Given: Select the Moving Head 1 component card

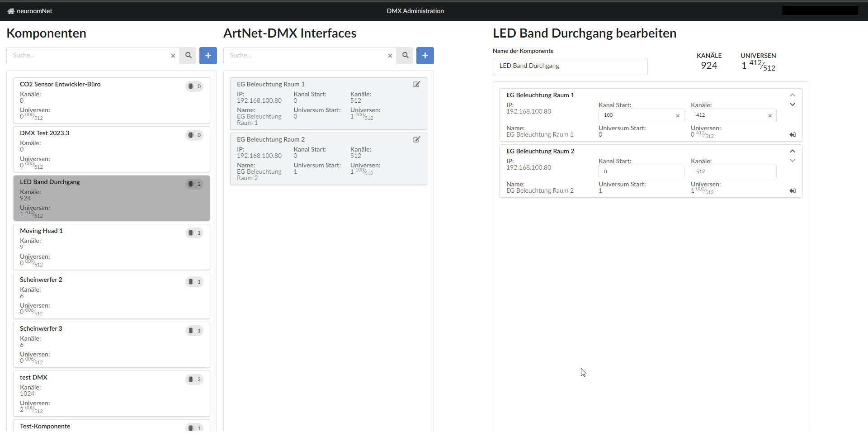Looking at the screenshot, I should click(111, 247).
